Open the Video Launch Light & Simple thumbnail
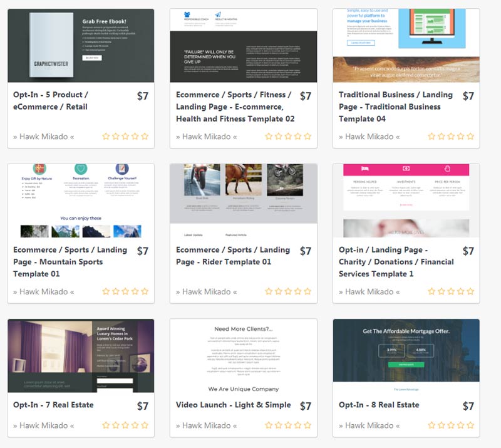The image size is (501, 448). [x=244, y=356]
